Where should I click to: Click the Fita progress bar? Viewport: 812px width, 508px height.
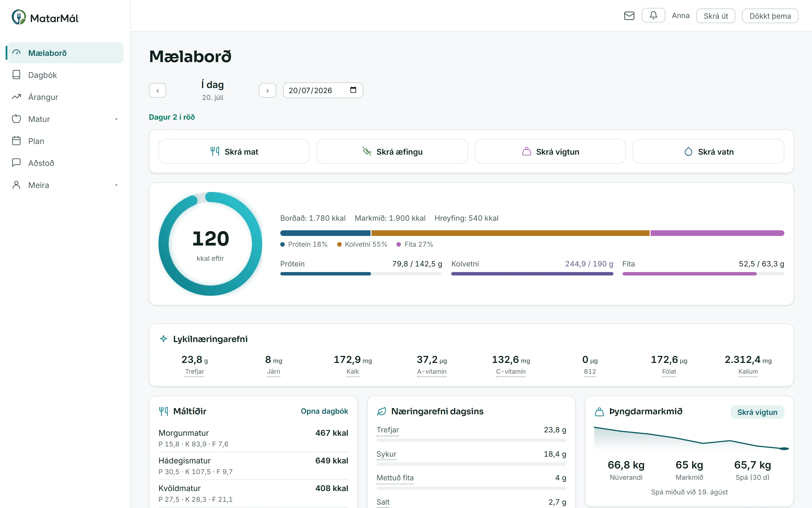[703, 274]
